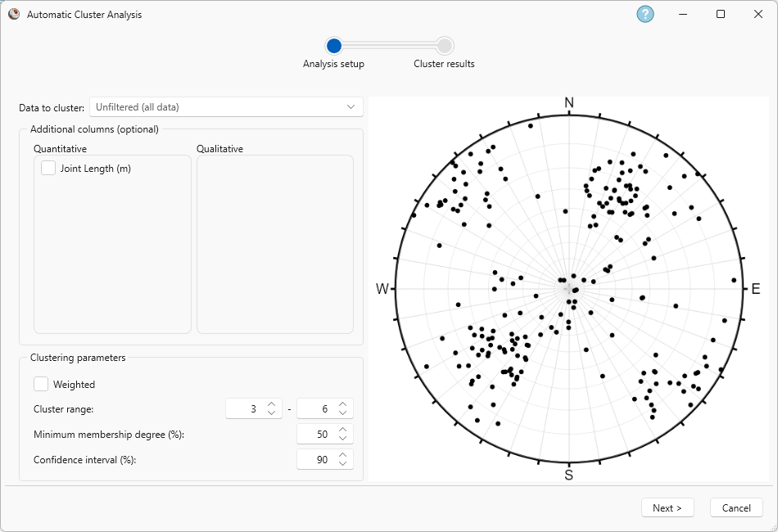Open the Data to cluster dropdown
Screen dimensions: 778x532
(x=226, y=107)
